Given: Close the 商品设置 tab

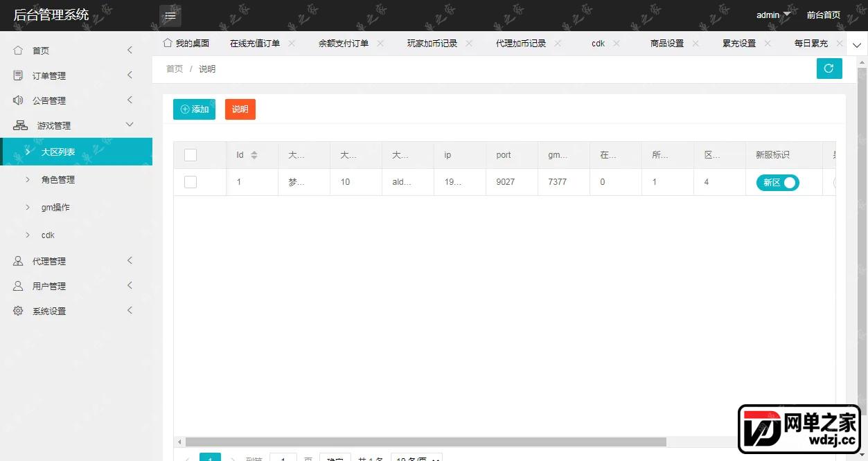Looking at the screenshot, I should [x=696, y=43].
